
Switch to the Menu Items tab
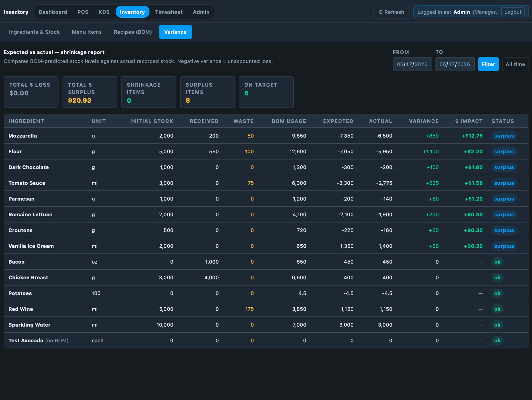(x=87, y=32)
